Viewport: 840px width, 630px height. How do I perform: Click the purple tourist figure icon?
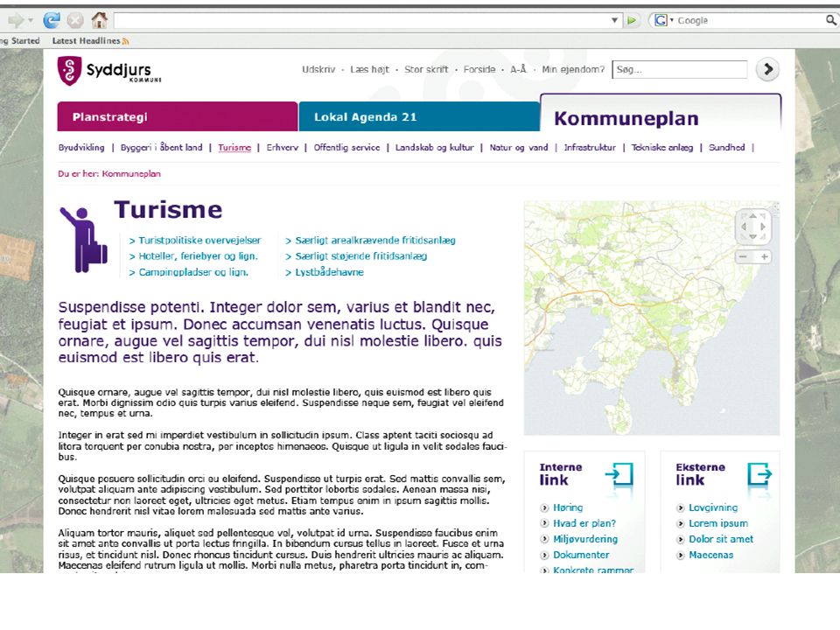pyautogui.click(x=84, y=240)
